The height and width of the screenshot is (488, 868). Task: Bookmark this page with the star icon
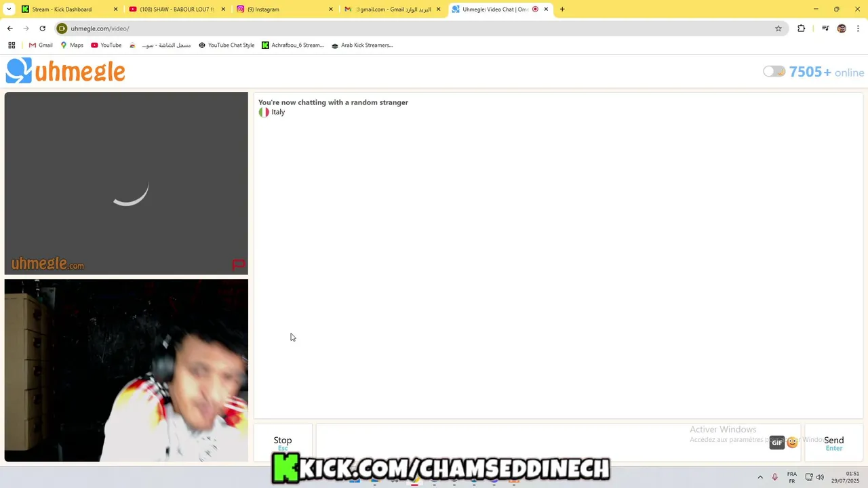click(x=778, y=28)
